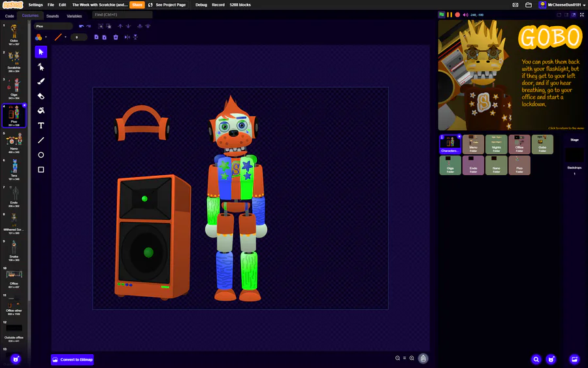588x368 pixels.
Task: Pause the project with the pause button
Action: [x=449, y=14]
